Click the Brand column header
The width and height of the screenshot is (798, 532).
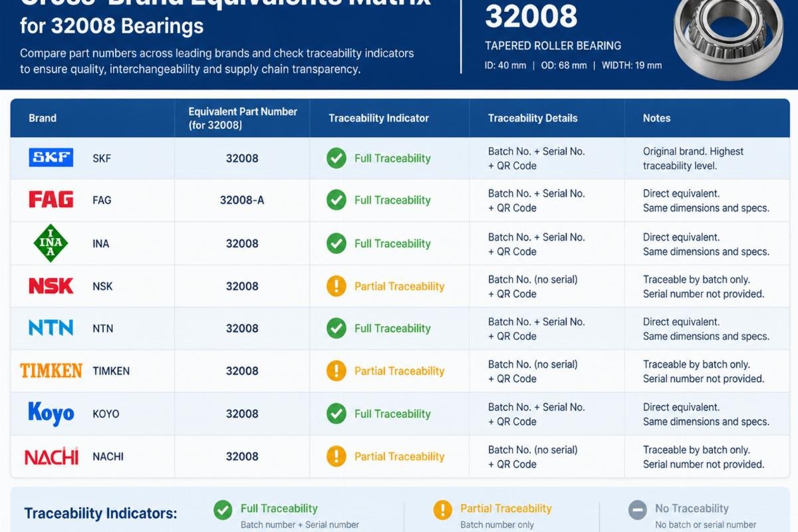pyautogui.click(x=43, y=118)
